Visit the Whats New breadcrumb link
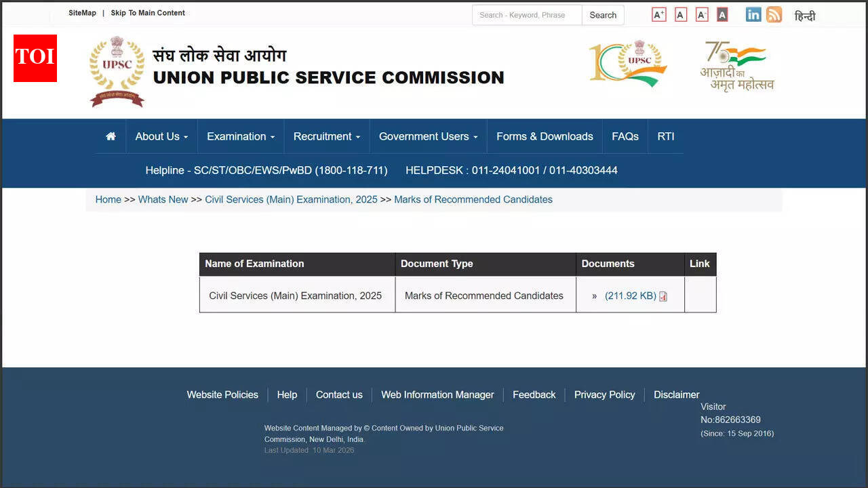Viewport: 868px width, 488px height. (163, 199)
